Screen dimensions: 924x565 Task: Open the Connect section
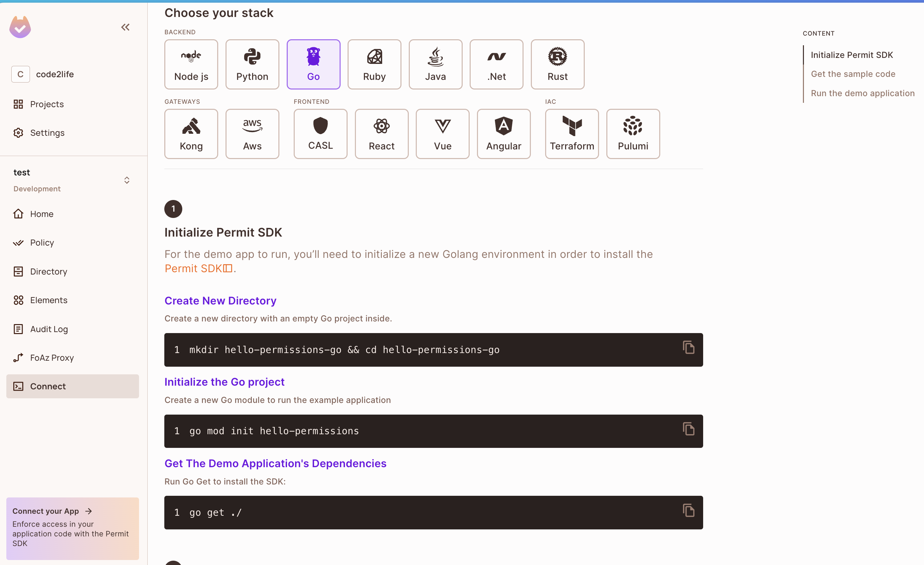click(73, 386)
